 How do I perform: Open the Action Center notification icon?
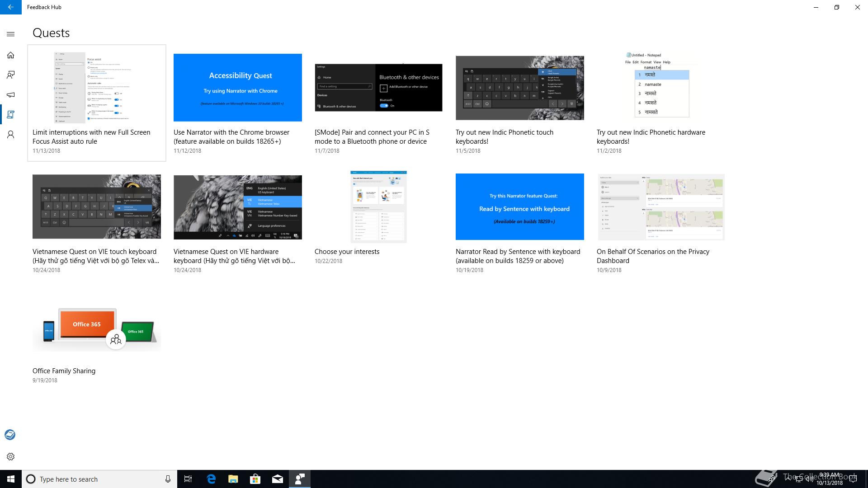pos(853,479)
